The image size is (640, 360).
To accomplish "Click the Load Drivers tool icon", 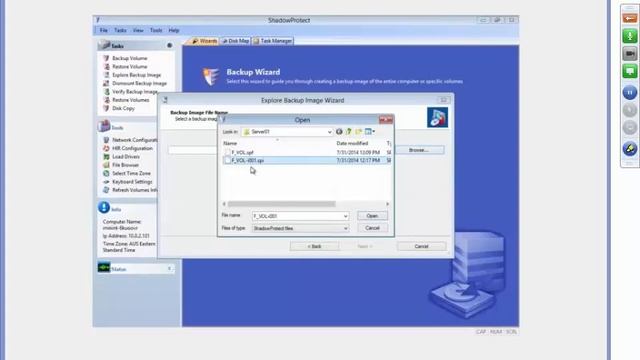I will (106, 157).
